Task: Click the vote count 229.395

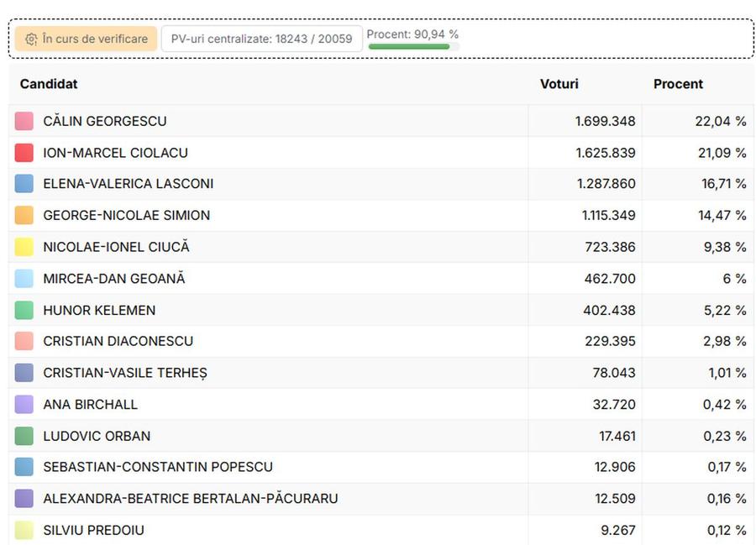Action: pos(610,341)
